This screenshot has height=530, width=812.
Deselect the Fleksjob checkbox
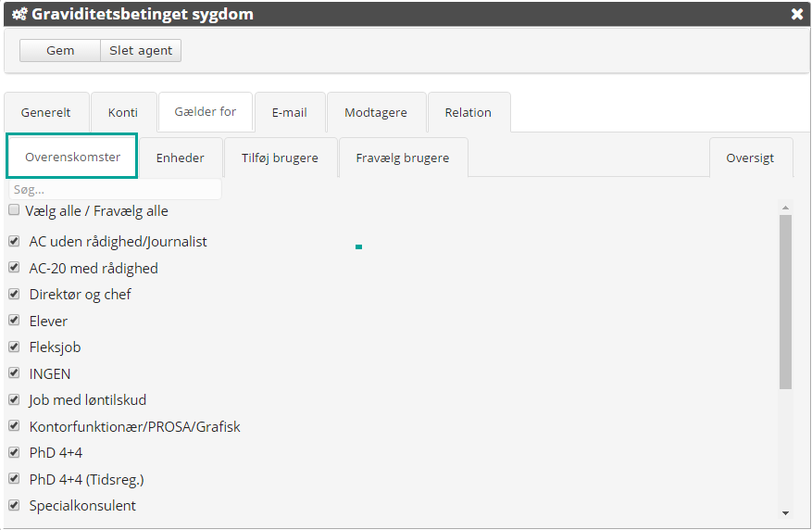14,347
